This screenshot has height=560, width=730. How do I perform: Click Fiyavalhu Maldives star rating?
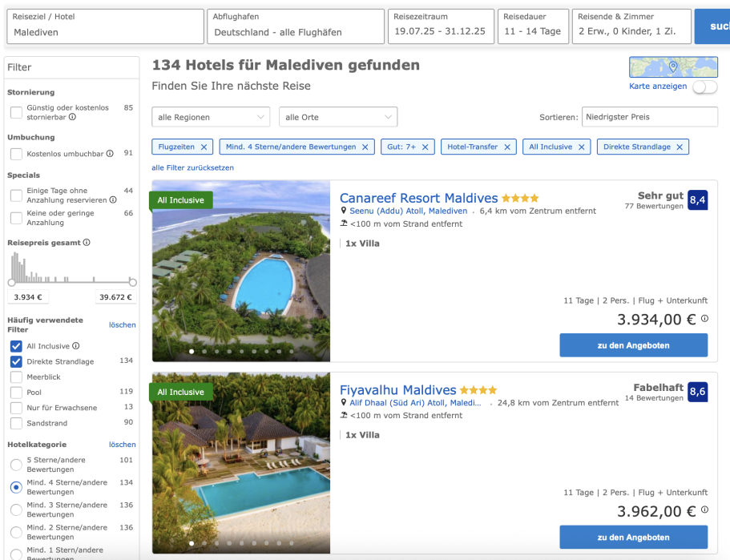pos(478,390)
